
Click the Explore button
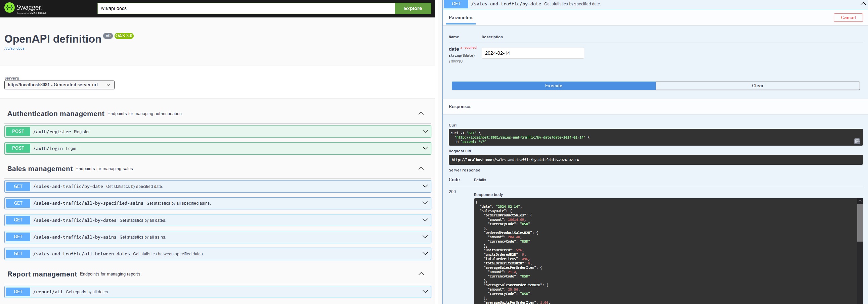[x=413, y=8]
